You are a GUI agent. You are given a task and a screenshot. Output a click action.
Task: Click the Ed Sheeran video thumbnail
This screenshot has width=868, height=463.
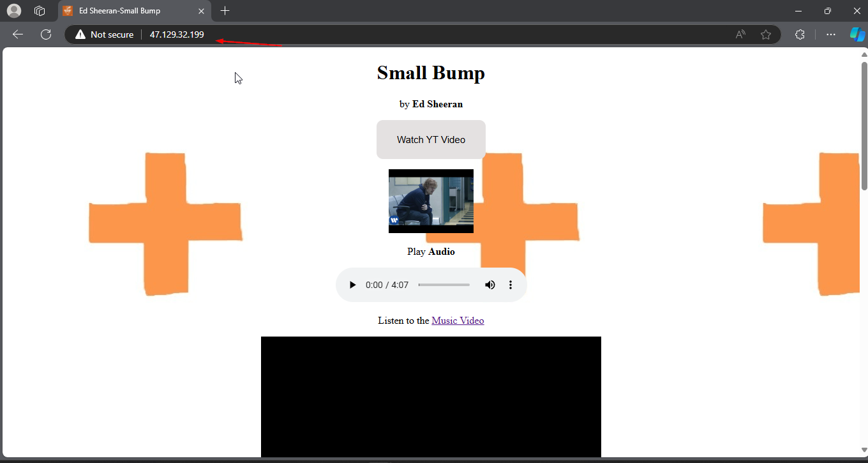pos(431,201)
